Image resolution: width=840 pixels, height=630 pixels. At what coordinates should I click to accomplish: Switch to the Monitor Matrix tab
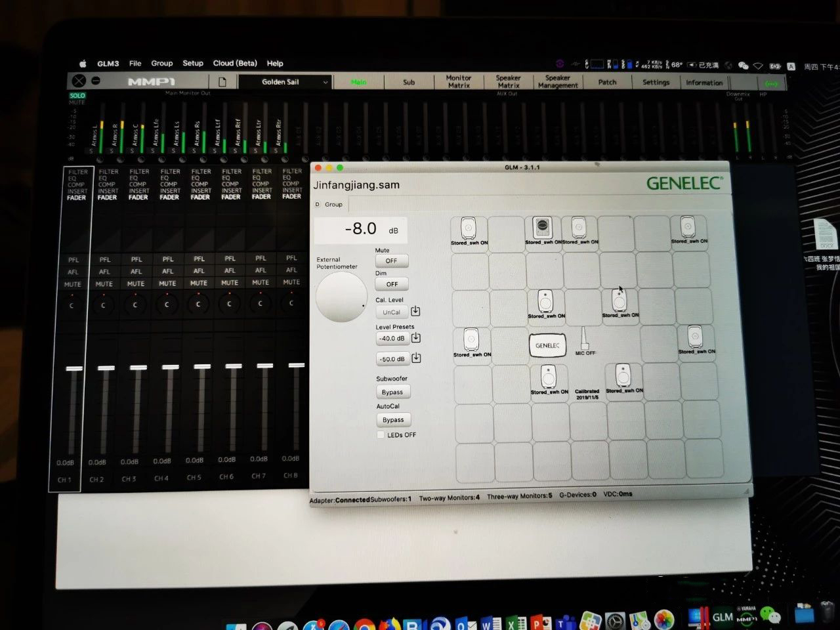[x=459, y=82]
